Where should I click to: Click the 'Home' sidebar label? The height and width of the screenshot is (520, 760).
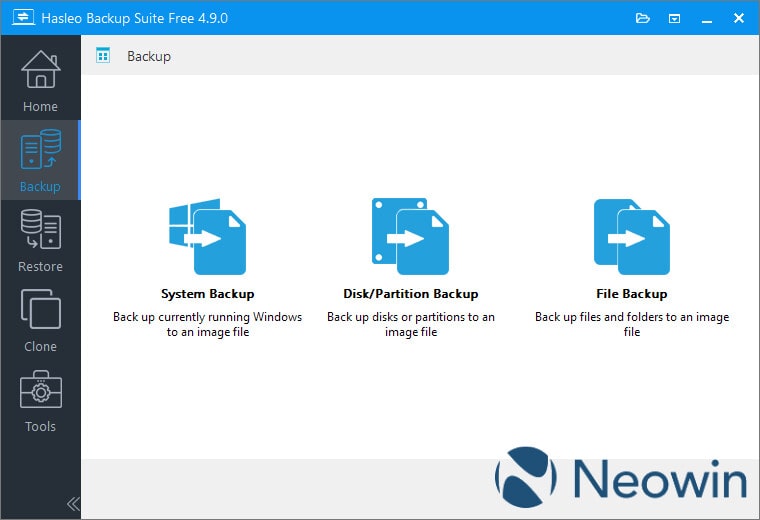tap(40, 107)
